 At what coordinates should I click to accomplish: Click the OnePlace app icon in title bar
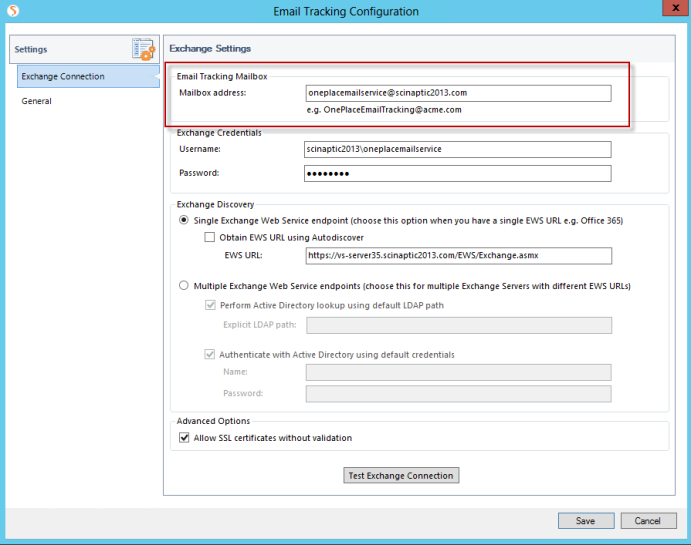coord(13,10)
